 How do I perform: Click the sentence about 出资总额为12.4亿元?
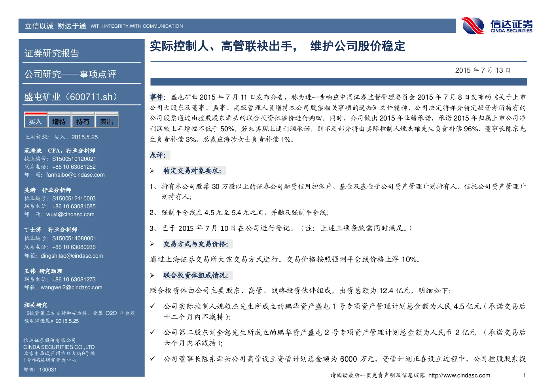[x=300, y=290]
